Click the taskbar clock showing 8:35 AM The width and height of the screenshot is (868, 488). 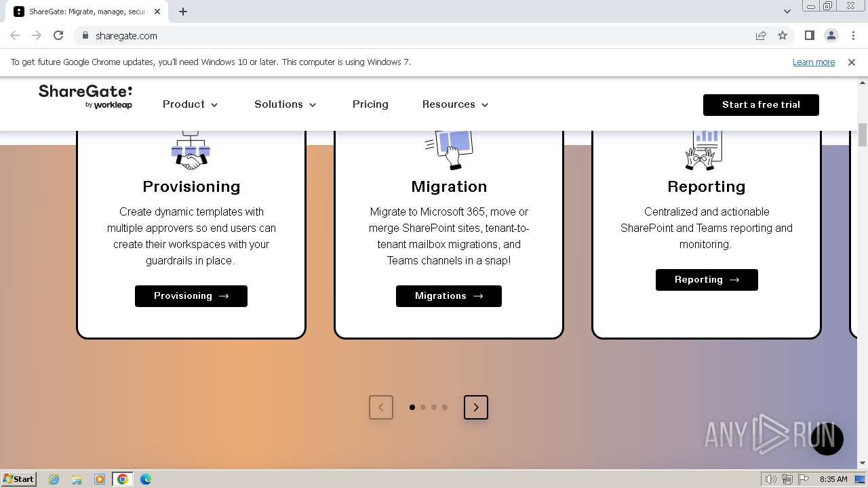coord(833,479)
